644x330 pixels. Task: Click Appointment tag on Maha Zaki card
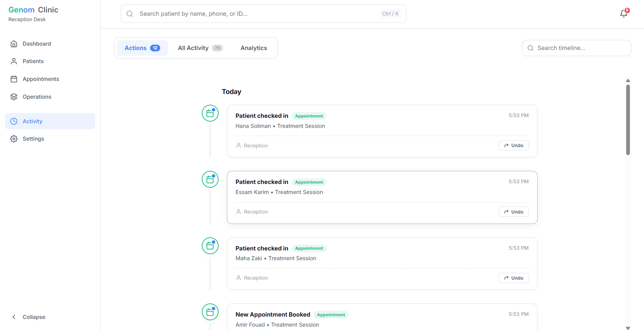click(x=309, y=248)
